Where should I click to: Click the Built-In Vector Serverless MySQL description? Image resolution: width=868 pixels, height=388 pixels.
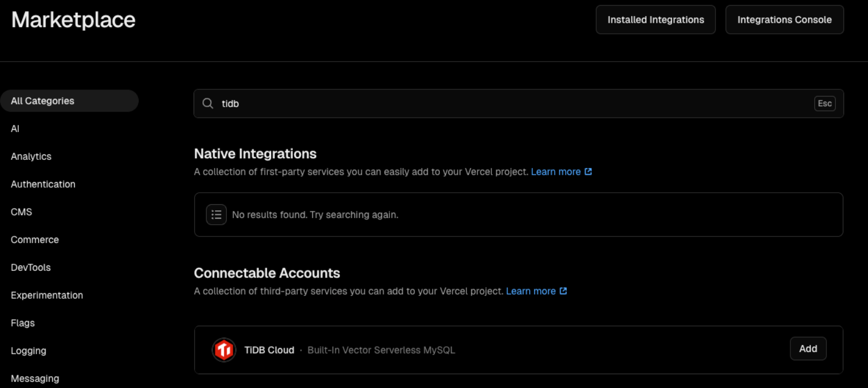coord(381,350)
